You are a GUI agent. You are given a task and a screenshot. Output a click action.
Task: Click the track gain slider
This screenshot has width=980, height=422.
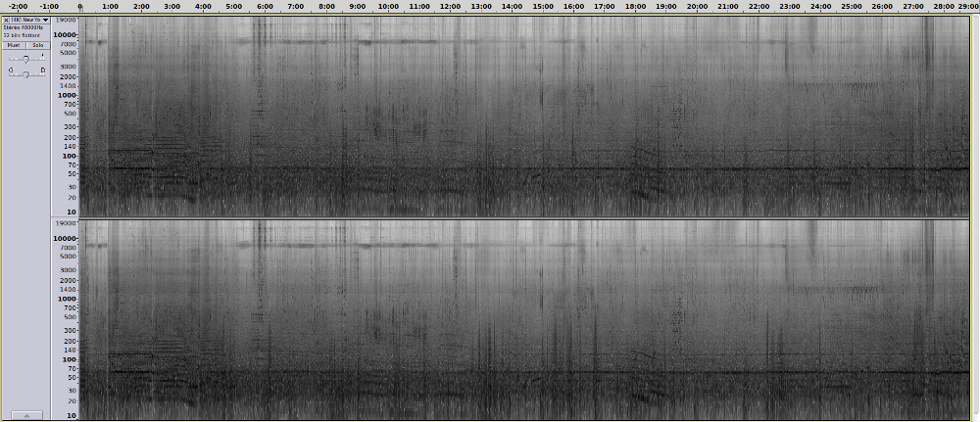(x=25, y=59)
